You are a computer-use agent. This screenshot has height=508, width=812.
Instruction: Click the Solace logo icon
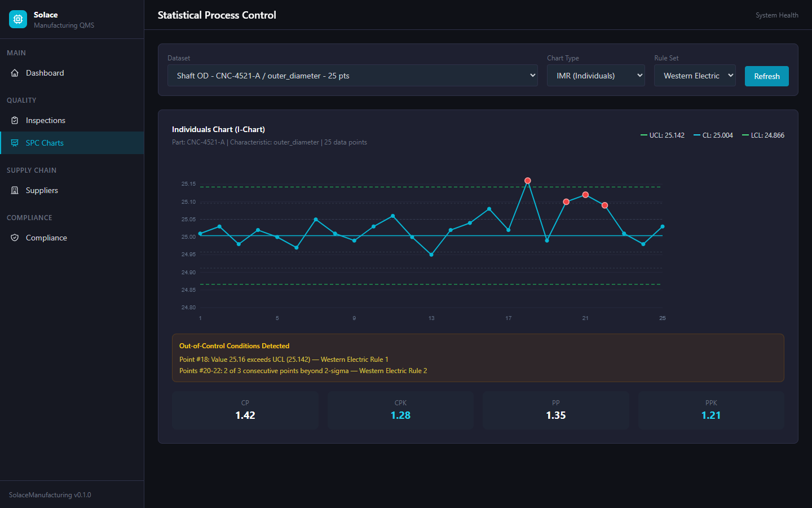(18, 19)
